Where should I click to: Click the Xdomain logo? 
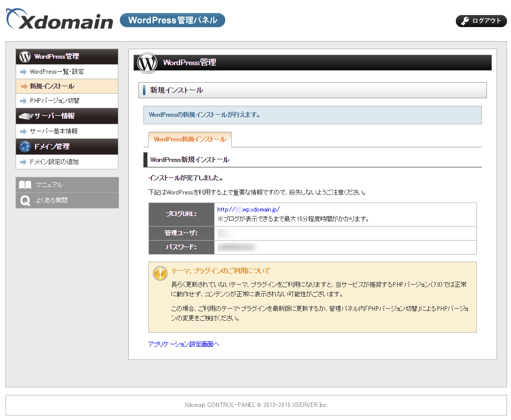pos(60,21)
